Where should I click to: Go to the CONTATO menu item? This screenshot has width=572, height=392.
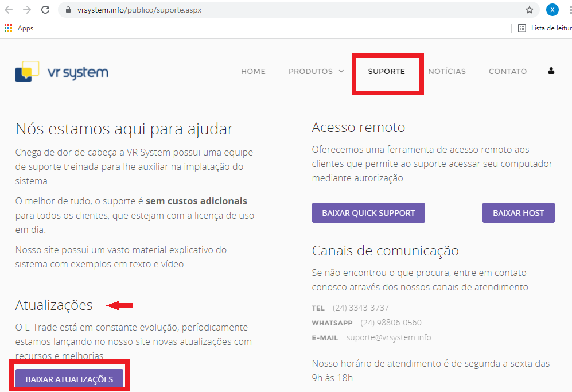(x=508, y=72)
